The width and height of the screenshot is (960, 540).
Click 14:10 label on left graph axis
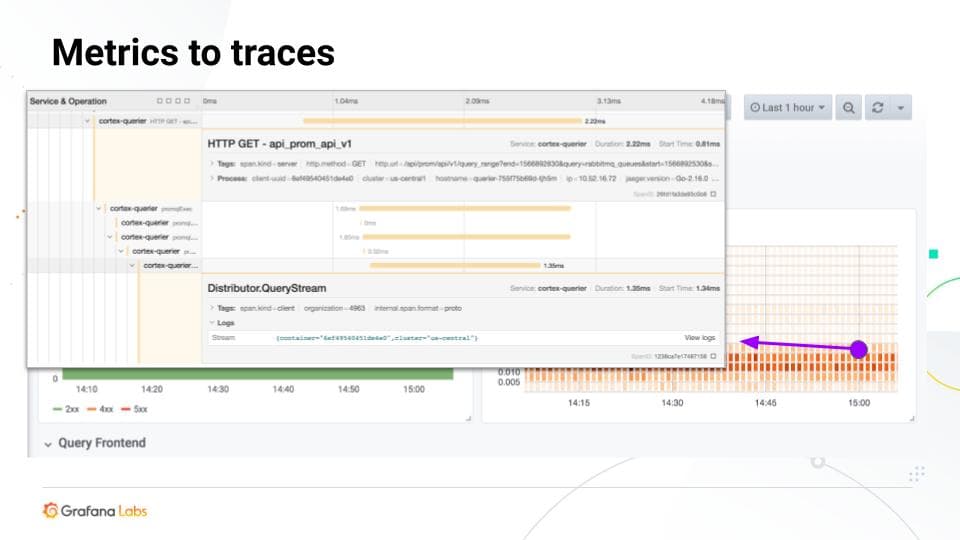point(86,389)
